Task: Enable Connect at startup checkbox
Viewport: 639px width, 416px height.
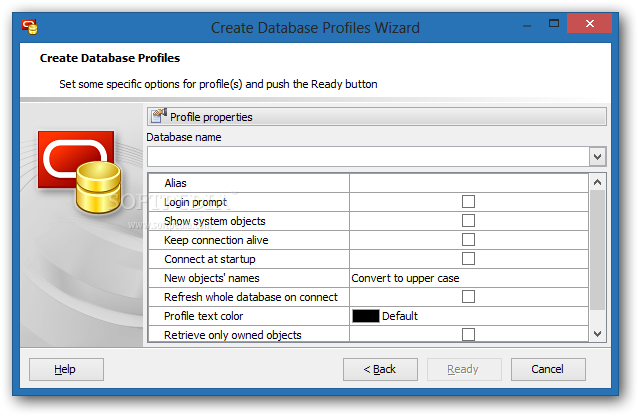Action: click(x=468, y=258)
